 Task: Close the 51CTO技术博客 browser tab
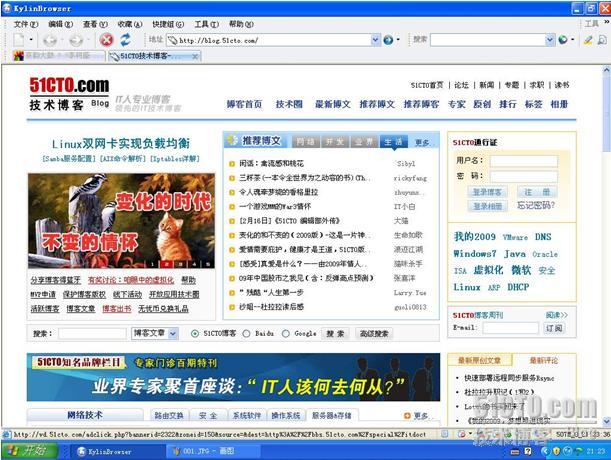point(195,57)
